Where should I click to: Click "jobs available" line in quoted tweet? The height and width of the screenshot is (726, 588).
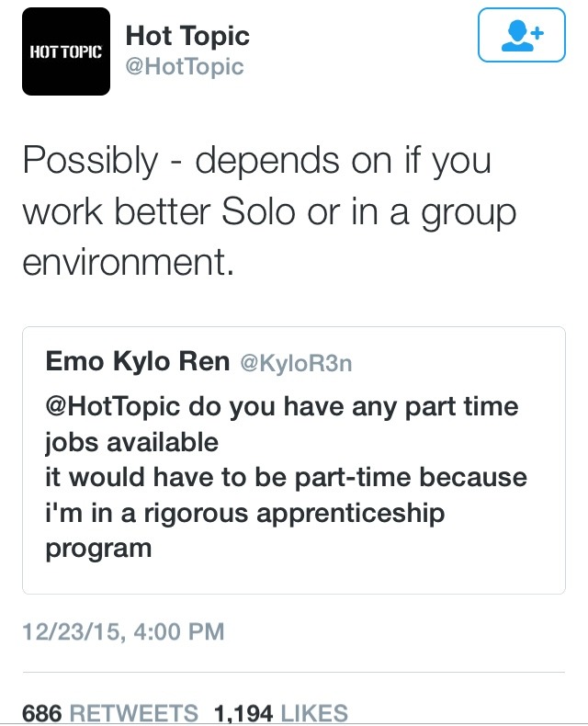point(132,442)
